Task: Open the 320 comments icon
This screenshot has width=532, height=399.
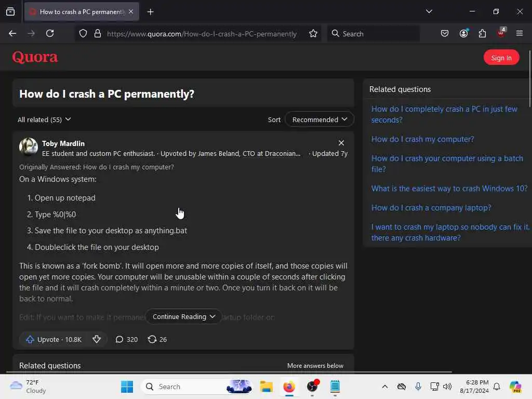Action: click(x=127, y=340)
